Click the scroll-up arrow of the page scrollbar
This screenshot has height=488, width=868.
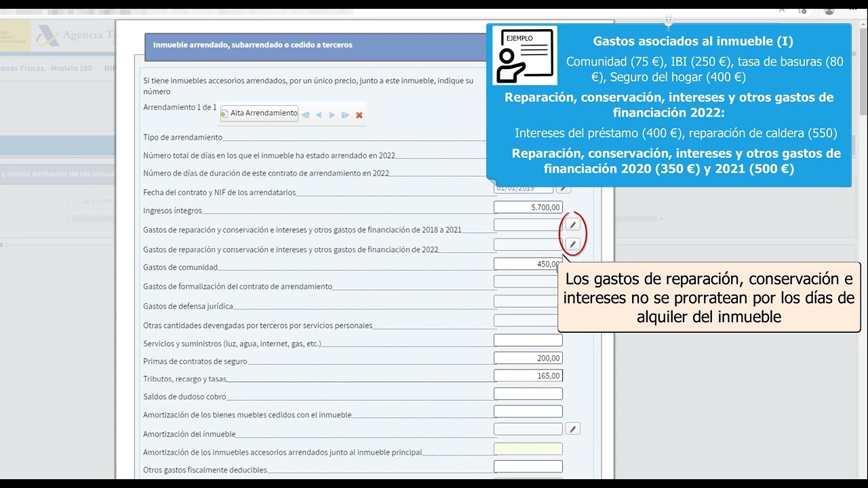pyautogui.click(x=863, y=24)
